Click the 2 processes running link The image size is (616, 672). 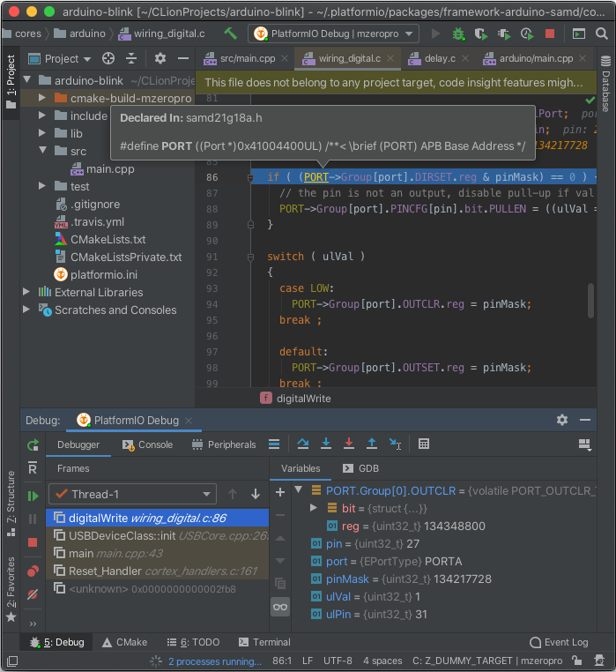coord(215,661)
